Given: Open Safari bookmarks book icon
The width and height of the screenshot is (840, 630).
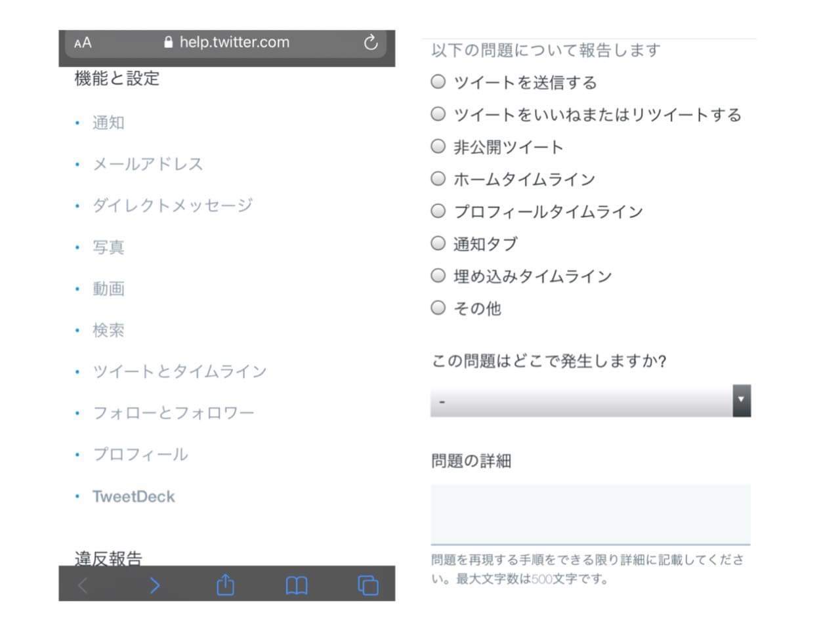Looking at the screenshot, I should point(297,585).
